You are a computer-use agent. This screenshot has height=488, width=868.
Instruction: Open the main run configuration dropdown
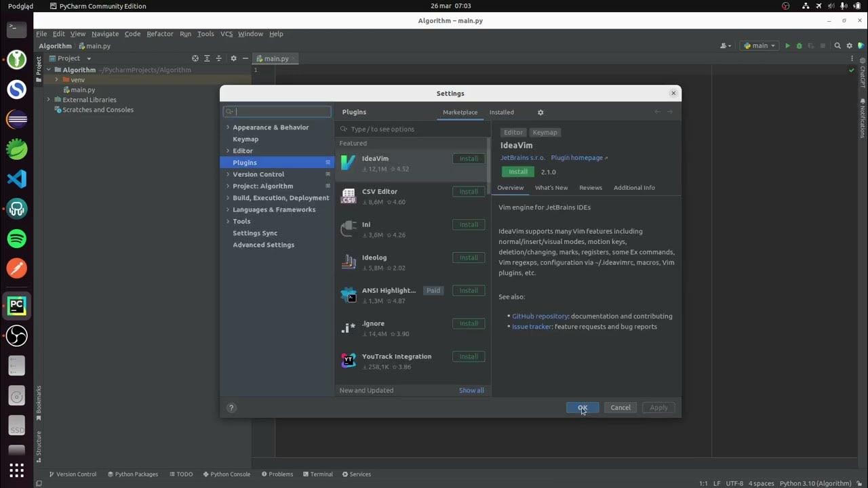(x=759, y=46)
